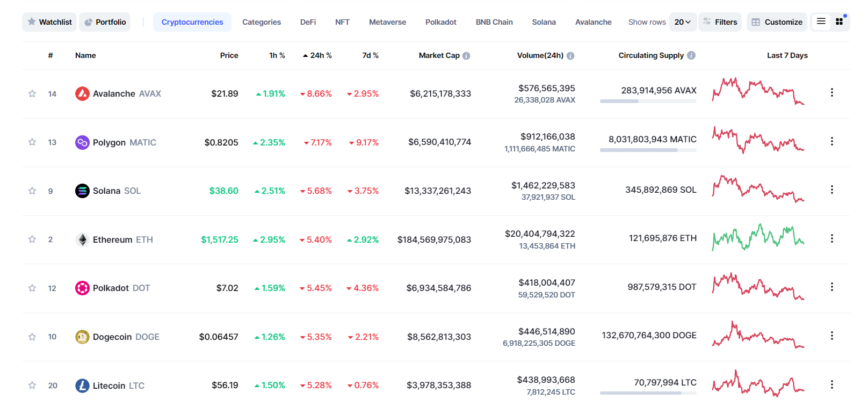Click the Volume(24h) info icon

point(570,56)
